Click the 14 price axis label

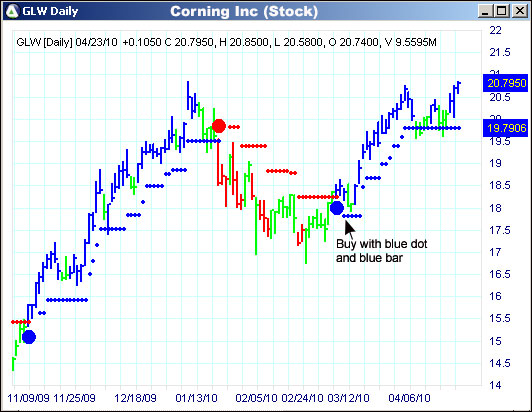(495, 385)
